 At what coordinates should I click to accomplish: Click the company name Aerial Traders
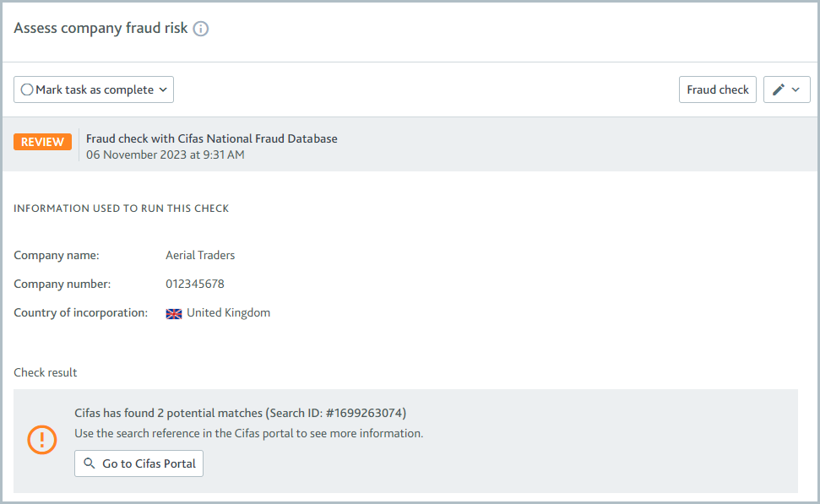(x=200, y=254)
